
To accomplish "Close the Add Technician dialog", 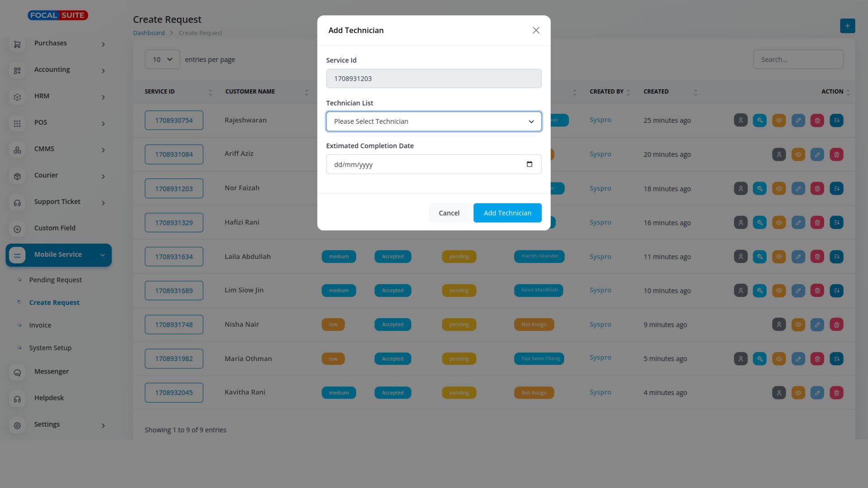I will (x=536, y=30).
